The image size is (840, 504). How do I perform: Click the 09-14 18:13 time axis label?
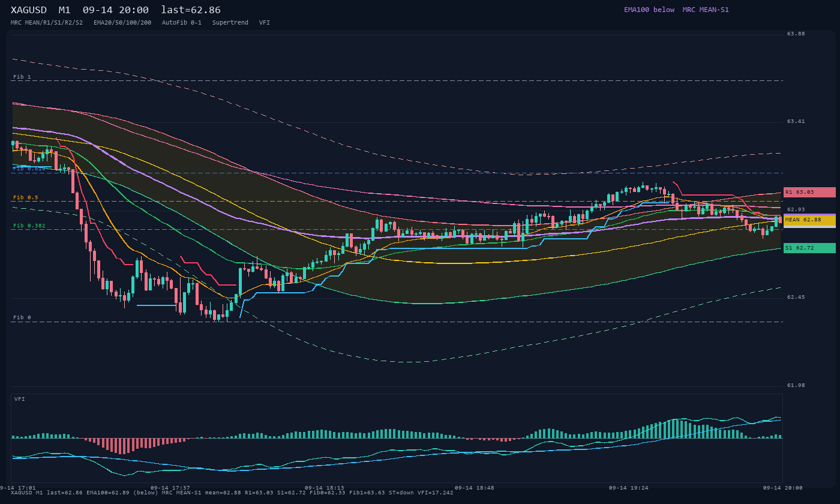(x=325, y=488)
